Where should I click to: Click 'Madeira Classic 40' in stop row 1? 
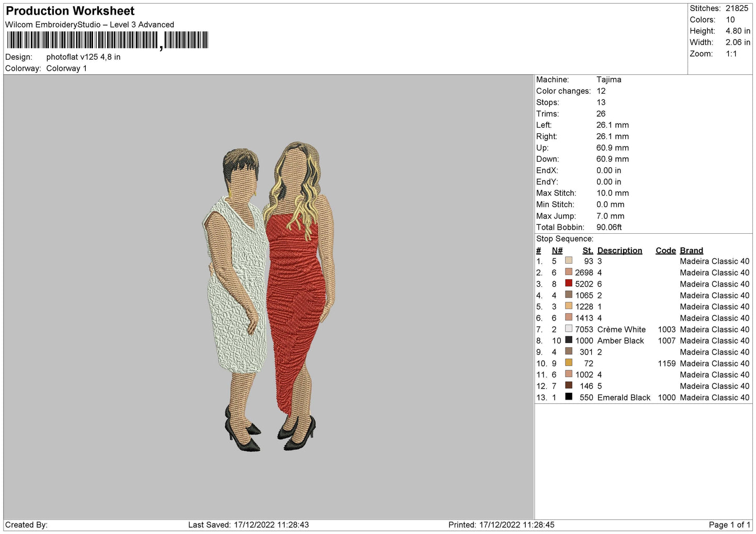(x=715, y=262)
